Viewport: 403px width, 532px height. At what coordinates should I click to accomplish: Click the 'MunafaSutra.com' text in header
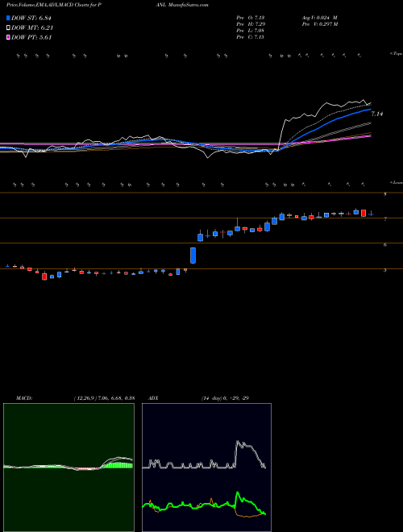click(x=189, y=5)
